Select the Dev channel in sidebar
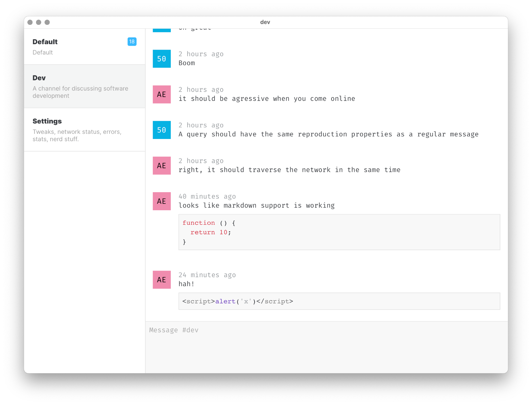 (84, 86)
